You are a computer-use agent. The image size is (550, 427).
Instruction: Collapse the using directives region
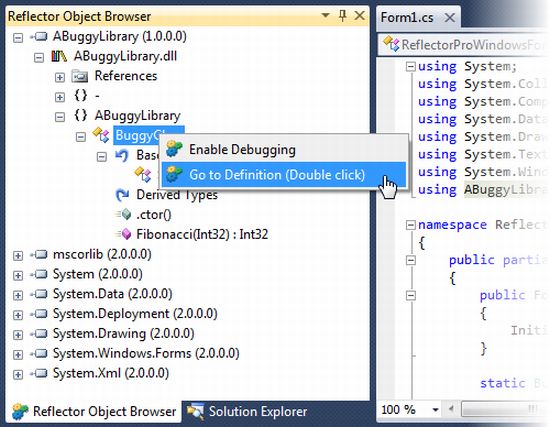click(410, 66)
